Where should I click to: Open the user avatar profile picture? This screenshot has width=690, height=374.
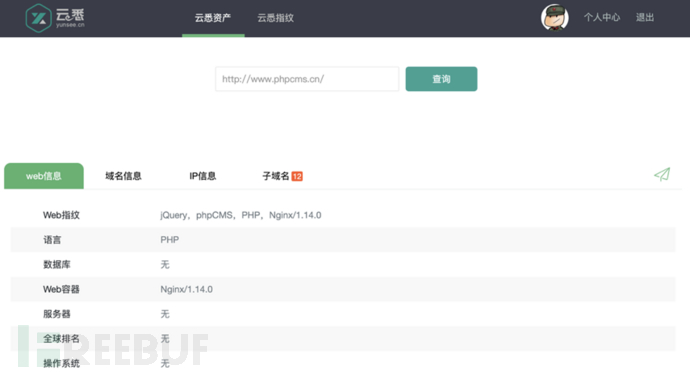[554, 18]
